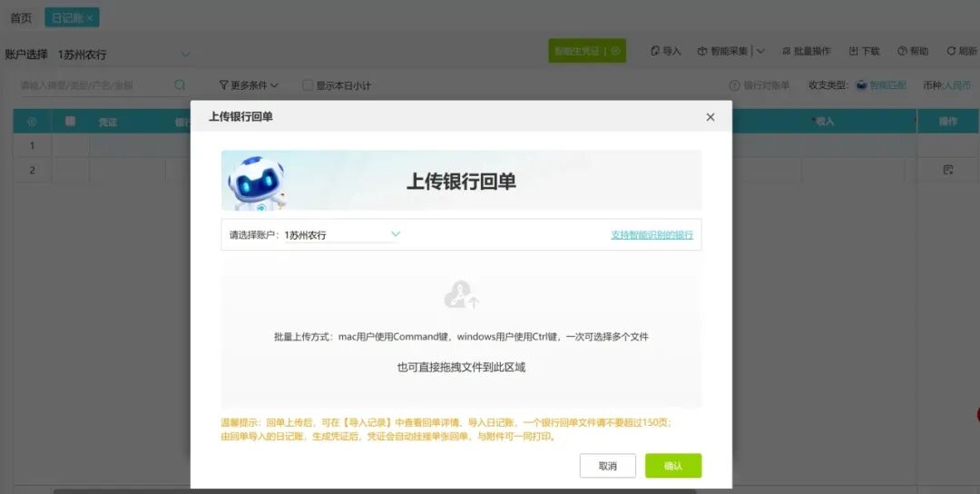Image resolution: width=980 pixels, height=494 pixels.
Task: Click row number 1 in the table
Action: 32,145
